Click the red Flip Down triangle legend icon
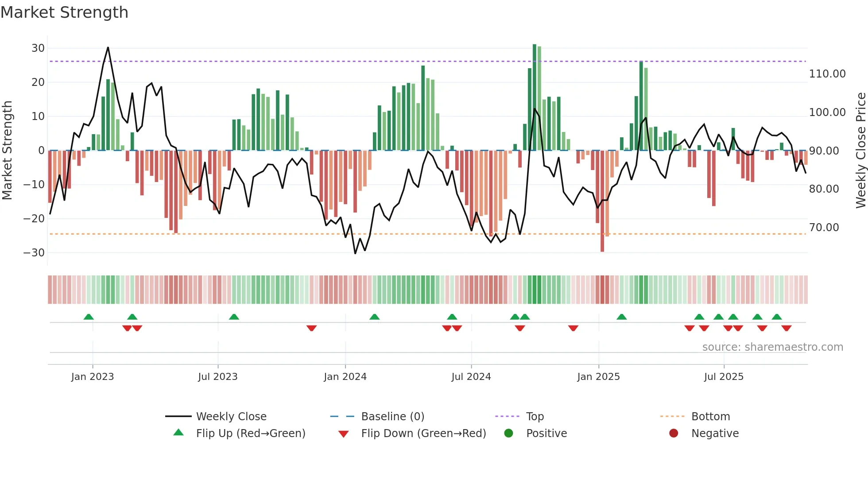868x488 pixels. pyautogui.click(x=343, y=434)
